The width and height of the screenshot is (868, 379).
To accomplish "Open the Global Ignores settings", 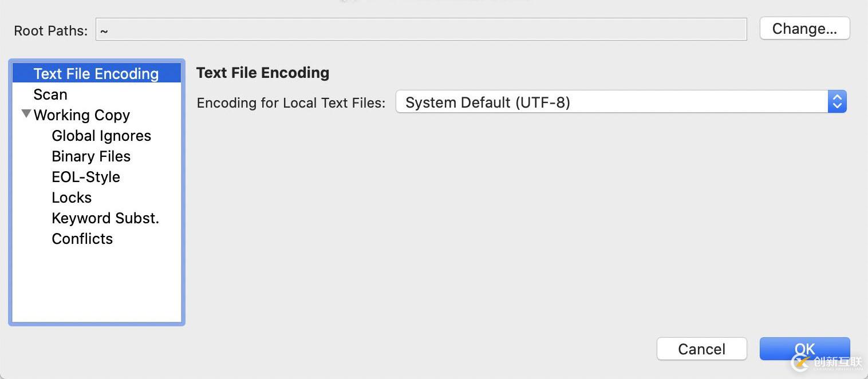I will coord(101,136).
